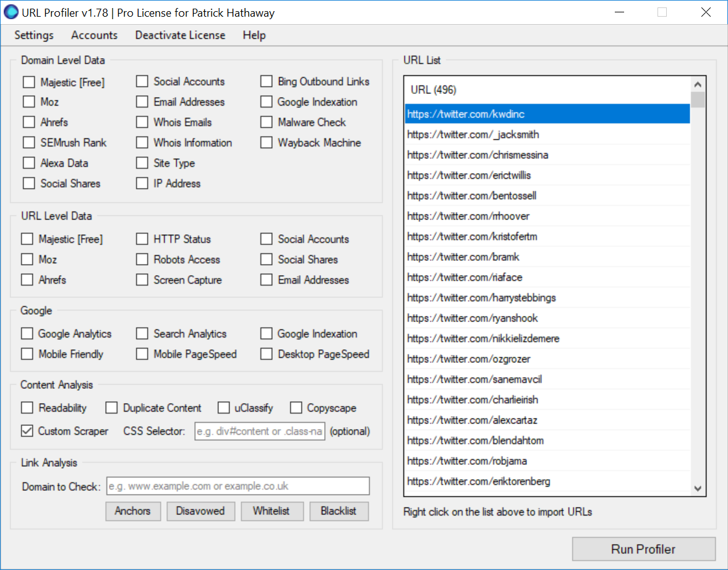Open the Accounts menu
This screenshot has height=570, width=728.
[94, 35]
